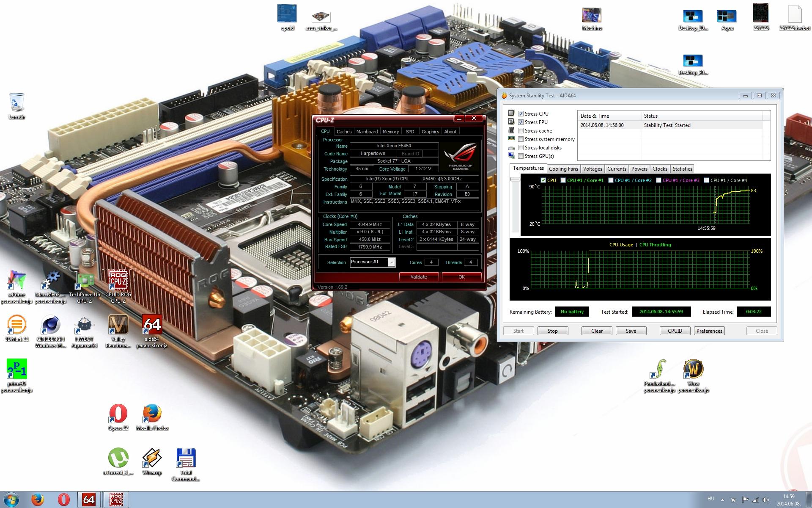The width and height of the screenshot is (812, 508).
Task: Open Voltages tab in AIDA64
Action: pyautogui.click(x=593, y=169)
